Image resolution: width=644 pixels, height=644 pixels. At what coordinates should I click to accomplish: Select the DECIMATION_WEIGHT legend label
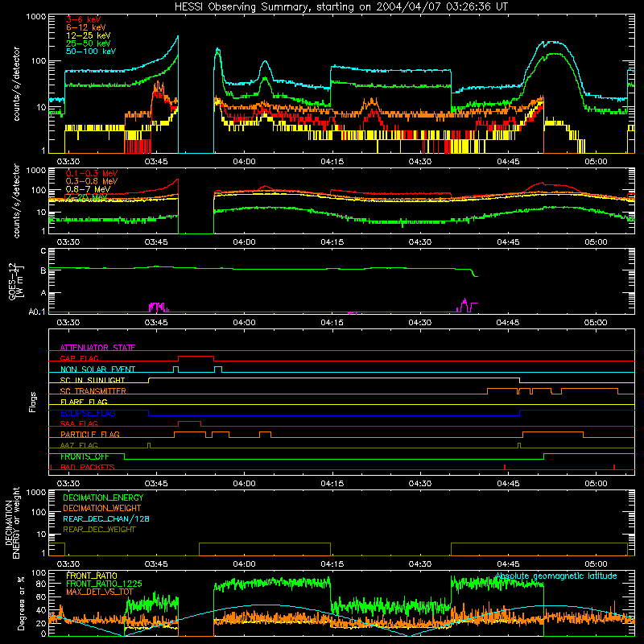tap(102, 508)
